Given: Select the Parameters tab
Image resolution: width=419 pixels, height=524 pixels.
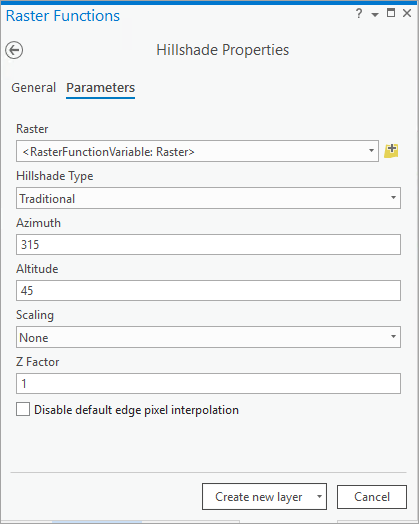Looking at the screenshot, I should click(x=101, y=88).
